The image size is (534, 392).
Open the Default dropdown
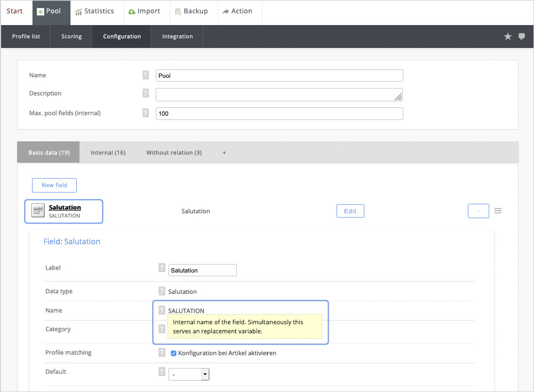click(189, 374)
